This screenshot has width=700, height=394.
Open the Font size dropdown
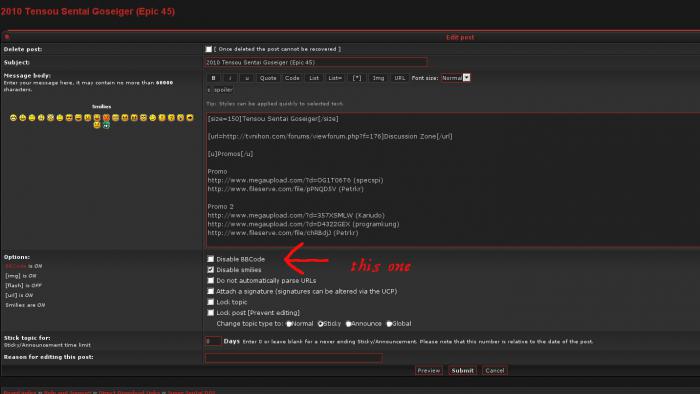(456, 78)
